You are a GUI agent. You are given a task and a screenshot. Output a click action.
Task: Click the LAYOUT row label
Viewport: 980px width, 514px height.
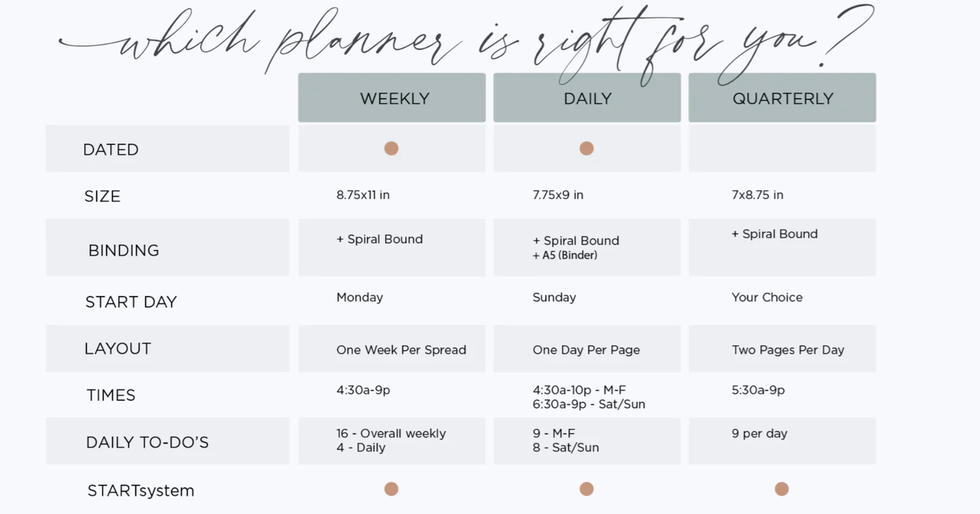click(118, 349)
